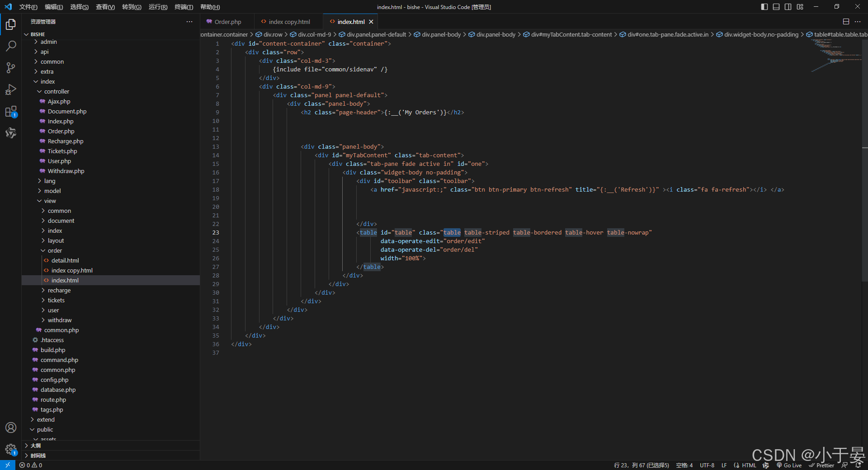The image size is (868, 470).
Task: Toggle the primary side bar
Action: [x=764, y=7]
